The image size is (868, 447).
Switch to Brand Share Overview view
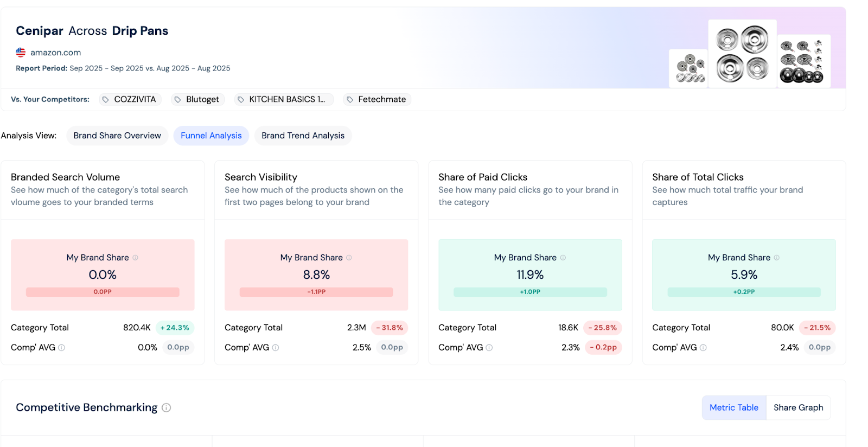117,136
